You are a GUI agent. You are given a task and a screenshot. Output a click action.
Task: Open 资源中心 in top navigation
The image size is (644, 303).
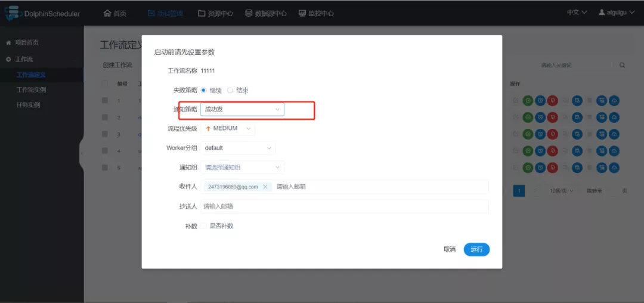pyautogui.click(x=216, y=13)
